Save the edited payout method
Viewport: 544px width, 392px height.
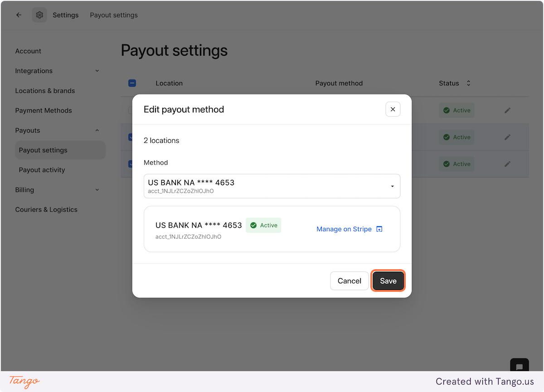tap(388, 281)
